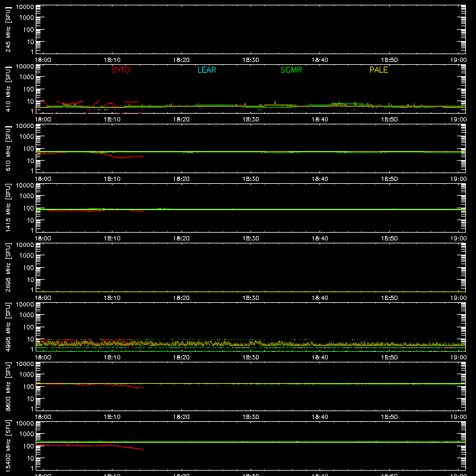
Task: Click the green SGMR station label
Action: click(291, 70)
